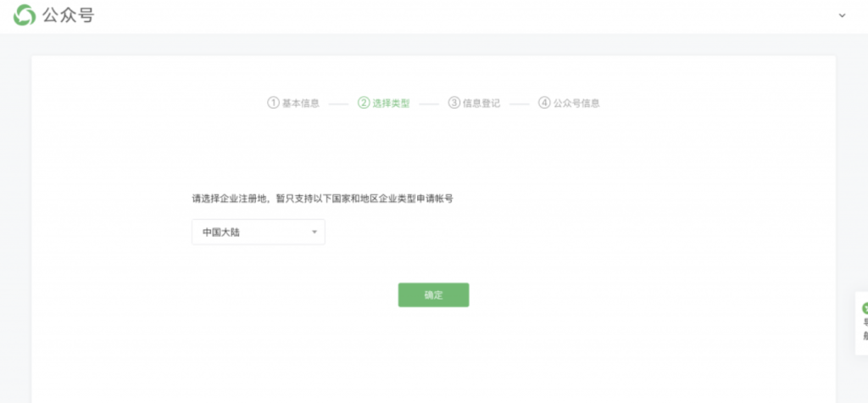
Task: Expand the top-right account chevron menu
Action: 842,15
